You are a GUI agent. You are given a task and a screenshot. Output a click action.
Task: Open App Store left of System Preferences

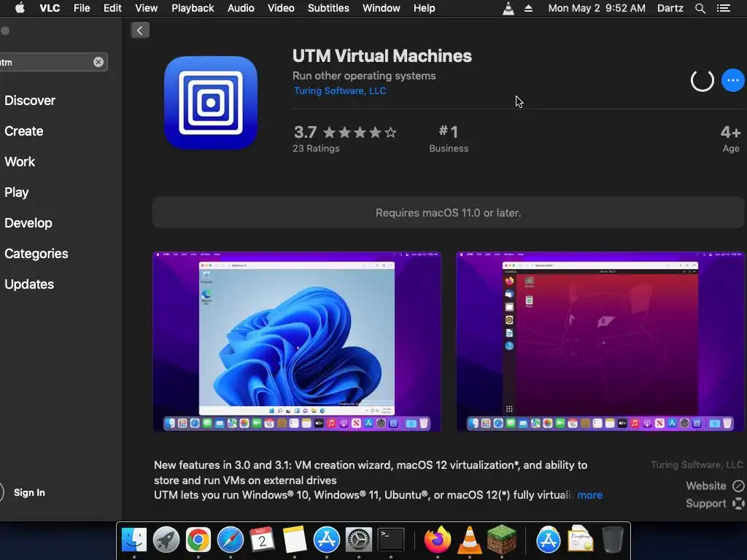(x=326, y=540)
